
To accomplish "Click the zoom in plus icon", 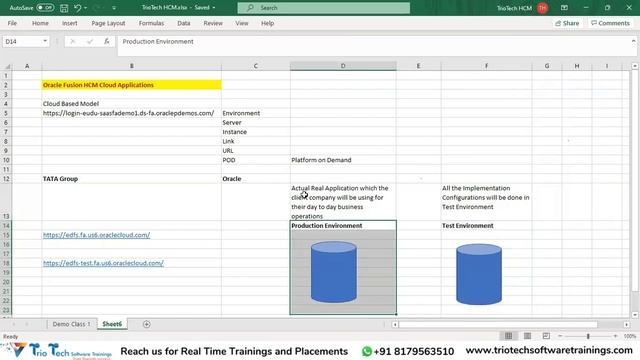I will [615, 336].
